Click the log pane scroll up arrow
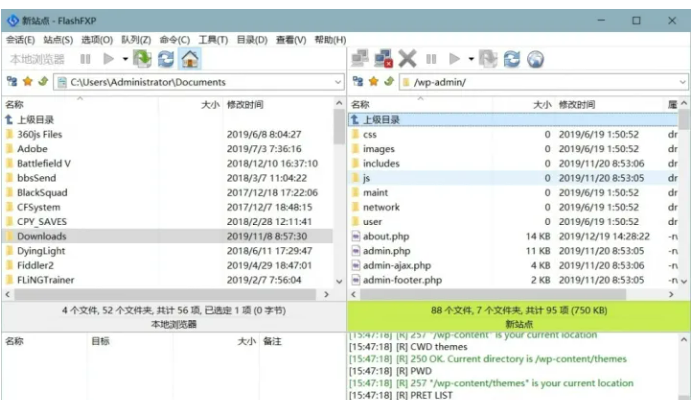The width and height of the screenshot is (699, 400). pyautogui.click(x=684, y=340)
